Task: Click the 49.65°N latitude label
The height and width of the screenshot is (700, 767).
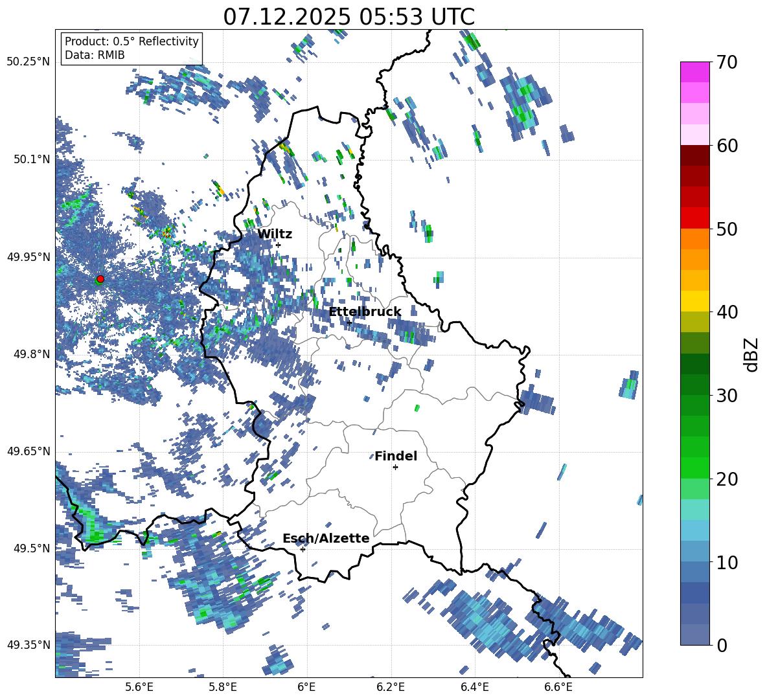Action: pos(29,451)
